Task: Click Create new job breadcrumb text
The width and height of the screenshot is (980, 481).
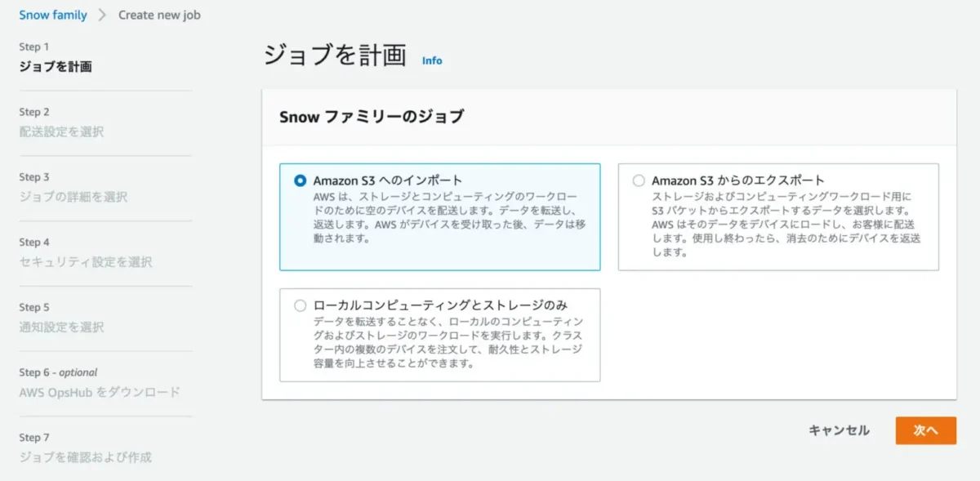Action: tap(159, 15)
